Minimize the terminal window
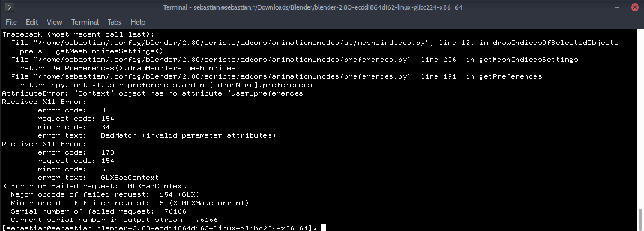This screenshot has width=644, height=231. click(x=618, y=7)
